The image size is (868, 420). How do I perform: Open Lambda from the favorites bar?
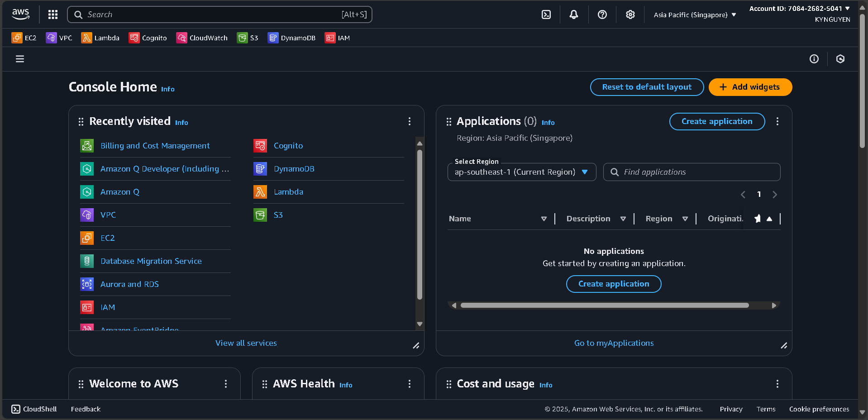point(100,38)
